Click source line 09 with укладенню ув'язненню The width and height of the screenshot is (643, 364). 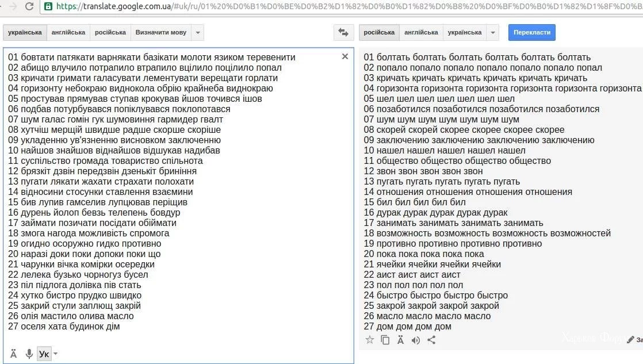coord(114,140)
